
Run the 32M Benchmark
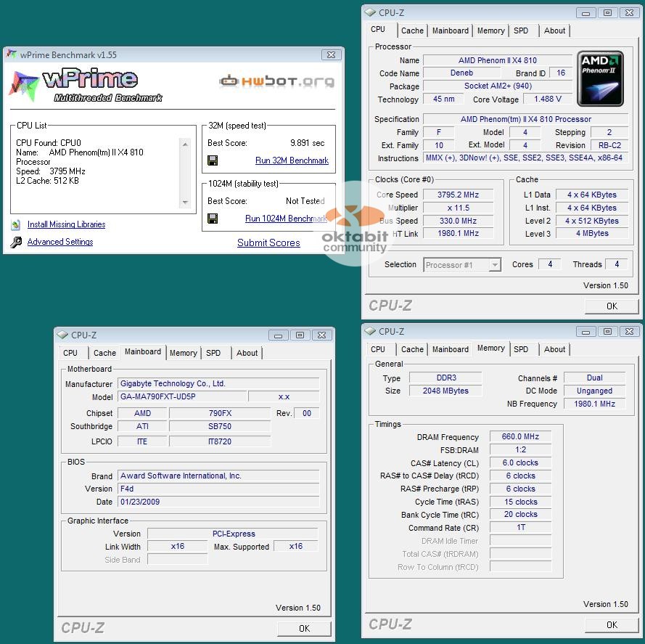click(292, 160)
